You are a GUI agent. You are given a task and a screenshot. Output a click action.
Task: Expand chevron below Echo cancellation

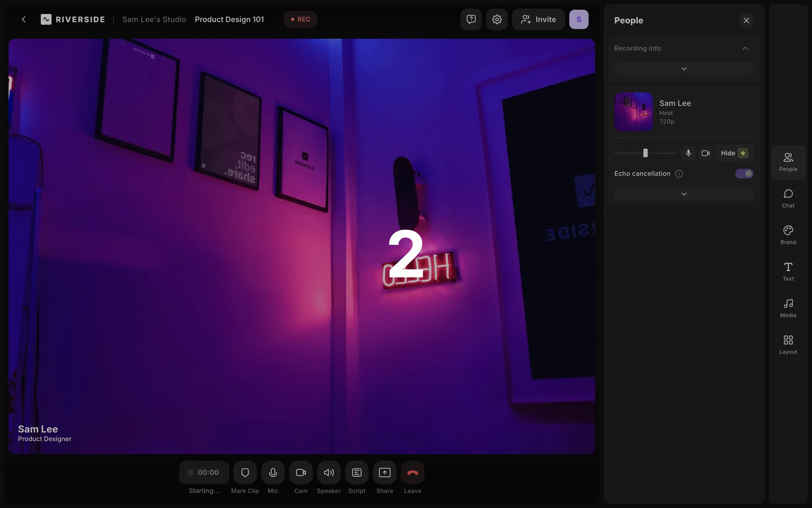[x=684, y=194]
